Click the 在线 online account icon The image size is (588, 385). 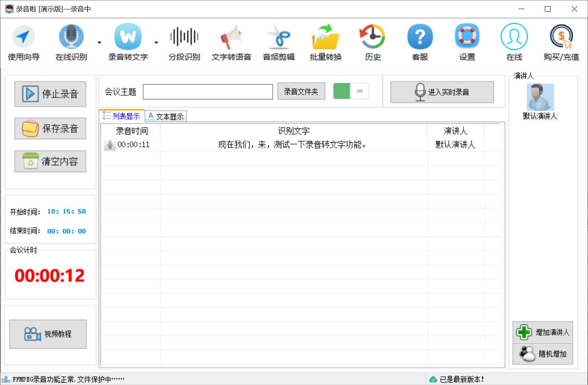tap(514, 42)
